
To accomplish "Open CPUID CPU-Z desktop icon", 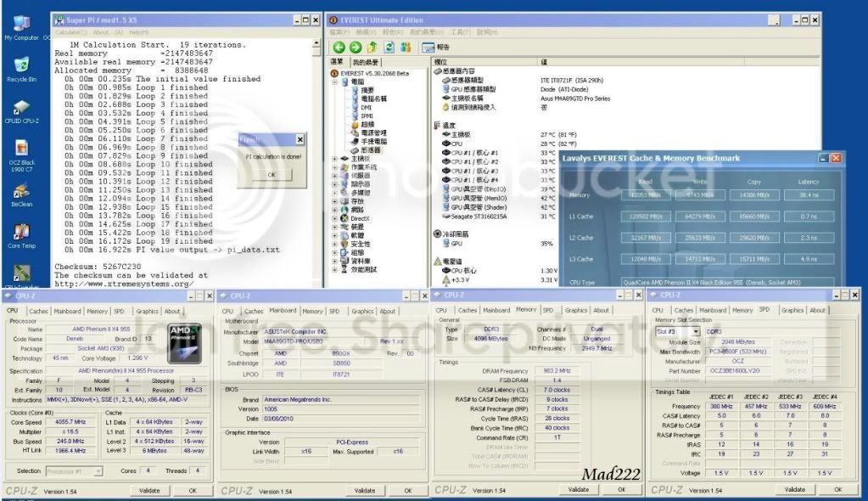I will (21, 111).
